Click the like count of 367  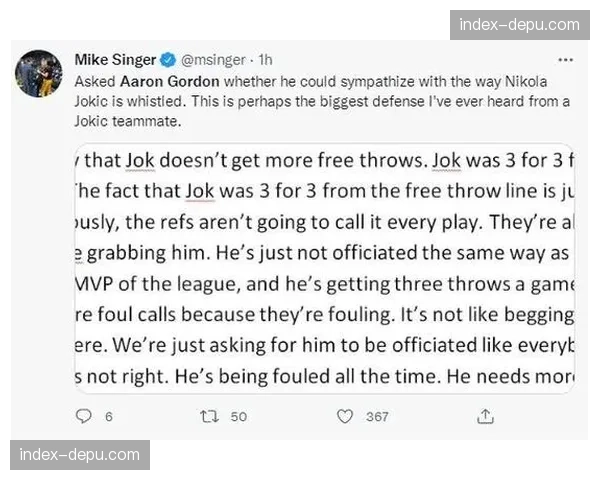[x=377, y=416]
